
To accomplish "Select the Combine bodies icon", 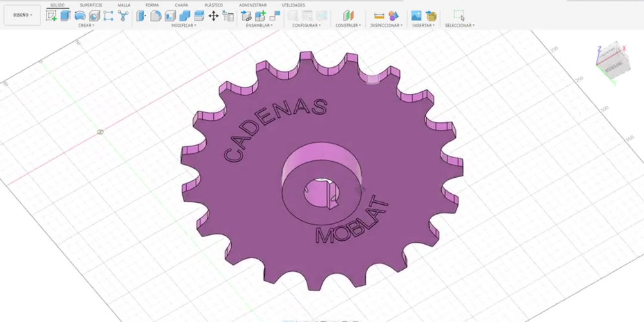I will (x=184, y=16).
